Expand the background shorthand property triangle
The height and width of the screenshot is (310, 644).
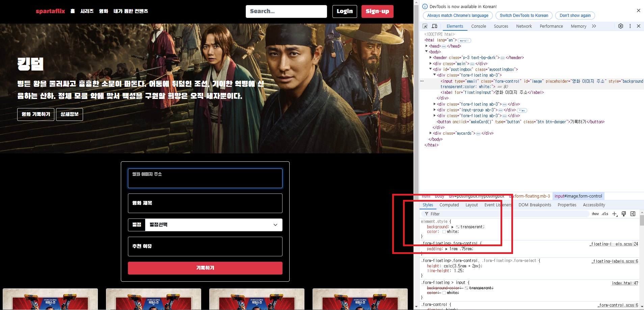[x=453, y=227]
